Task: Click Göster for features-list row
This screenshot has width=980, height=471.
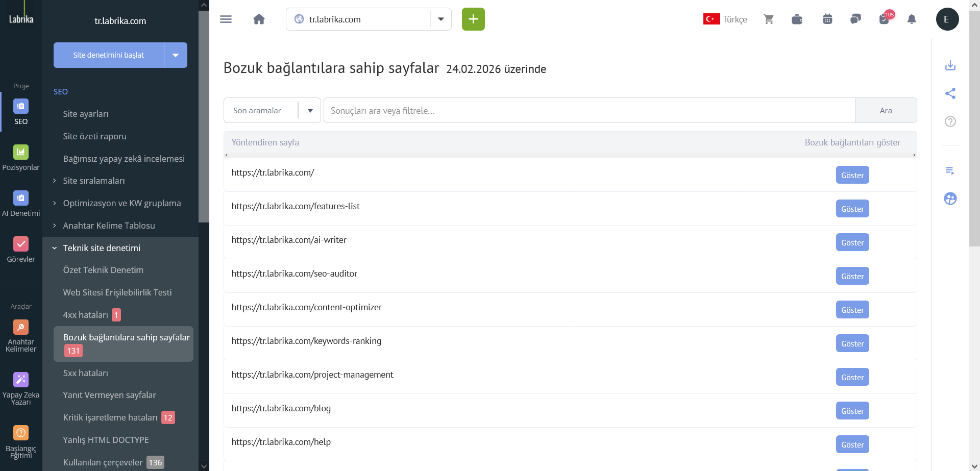Action: click(x=852, y=209)
